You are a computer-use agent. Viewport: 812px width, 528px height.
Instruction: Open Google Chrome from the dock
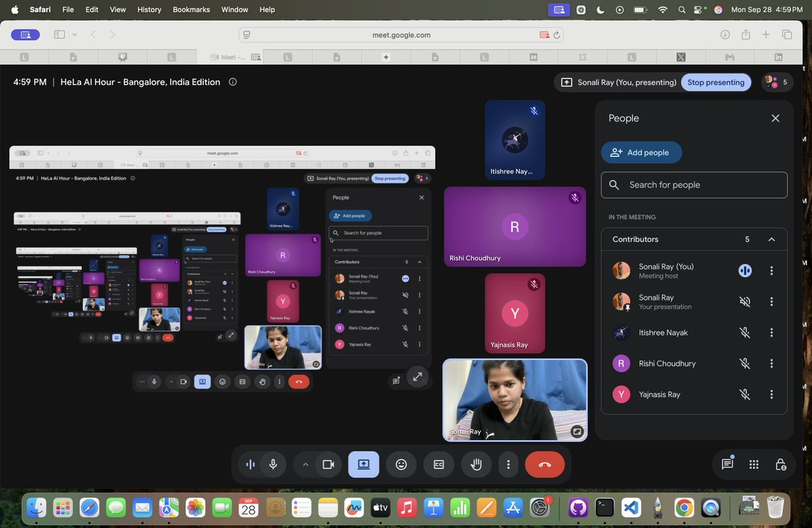pyautogui.click(x=684, y=508)
